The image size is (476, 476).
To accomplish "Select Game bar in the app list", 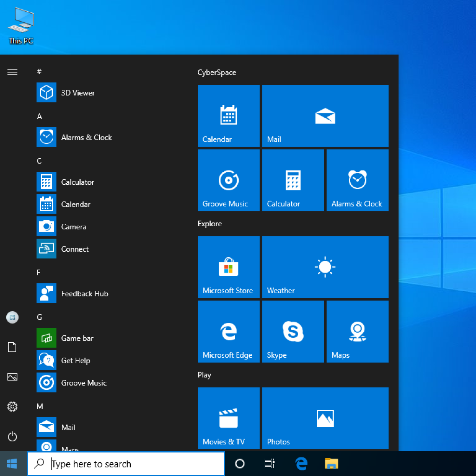I will (77, 338).
